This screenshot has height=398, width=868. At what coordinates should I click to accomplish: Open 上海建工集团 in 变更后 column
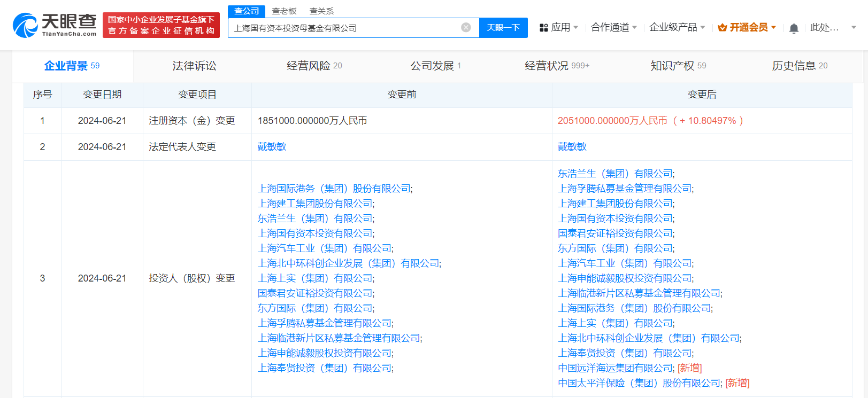615,204
